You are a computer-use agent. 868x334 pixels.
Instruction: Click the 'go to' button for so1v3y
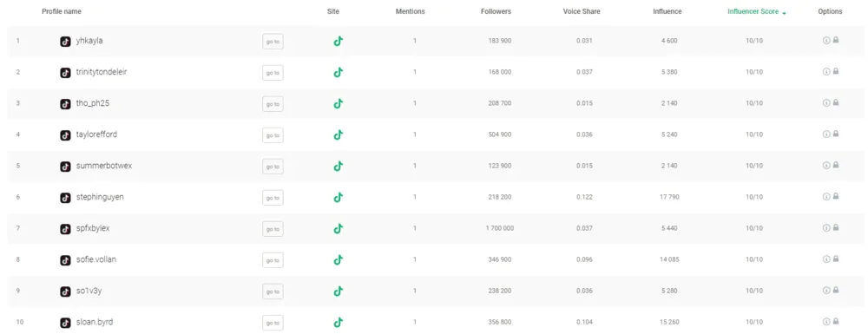(x=273, y=291)
